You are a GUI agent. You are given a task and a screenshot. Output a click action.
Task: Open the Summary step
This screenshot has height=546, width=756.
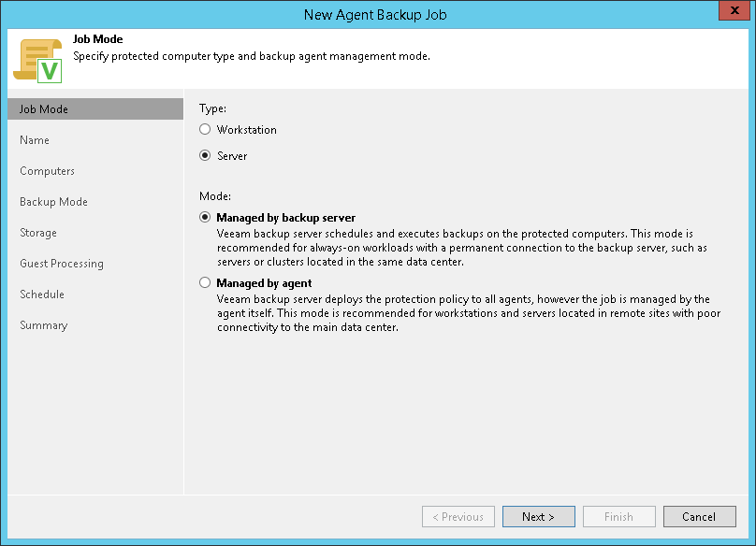[x=44, y=325]
